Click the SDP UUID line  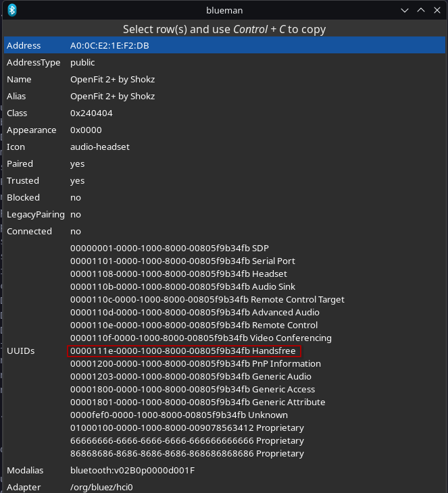pos(170,248)
